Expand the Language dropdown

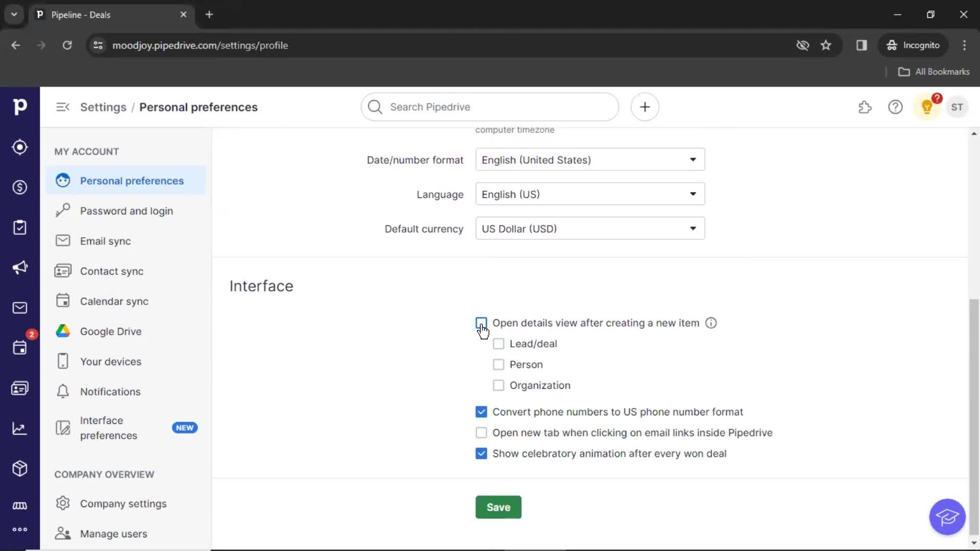click(590, 194)
